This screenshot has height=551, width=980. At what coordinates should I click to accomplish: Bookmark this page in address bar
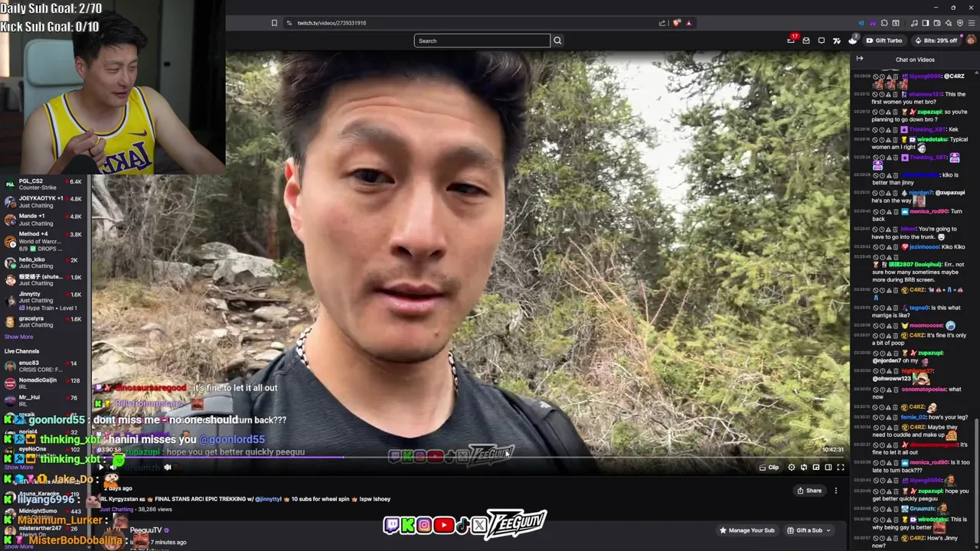tap(274, 23)
